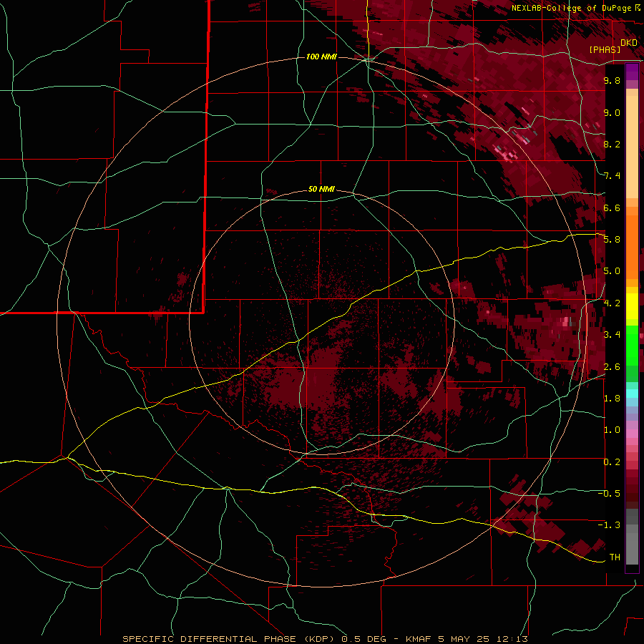Image resolution: width=644 pixels, height=644 pixels.
Task: Click the "5 MAY 25 12:13" timestamp
Action: coord(483,639)
